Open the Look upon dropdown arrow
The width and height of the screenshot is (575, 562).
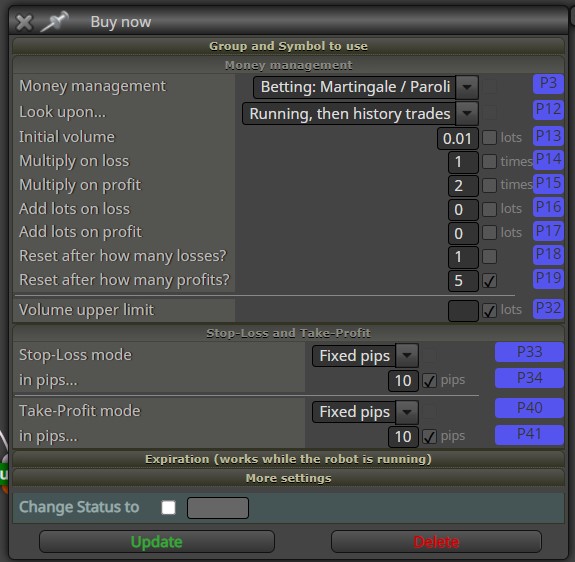pyautogui.click(x=467, y=113)
